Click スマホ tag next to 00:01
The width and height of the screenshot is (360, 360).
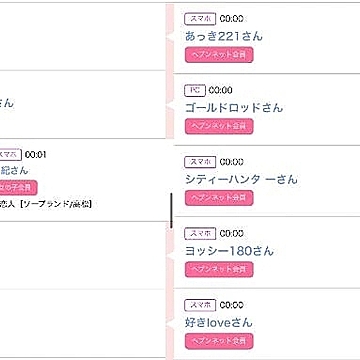[10, 155]
